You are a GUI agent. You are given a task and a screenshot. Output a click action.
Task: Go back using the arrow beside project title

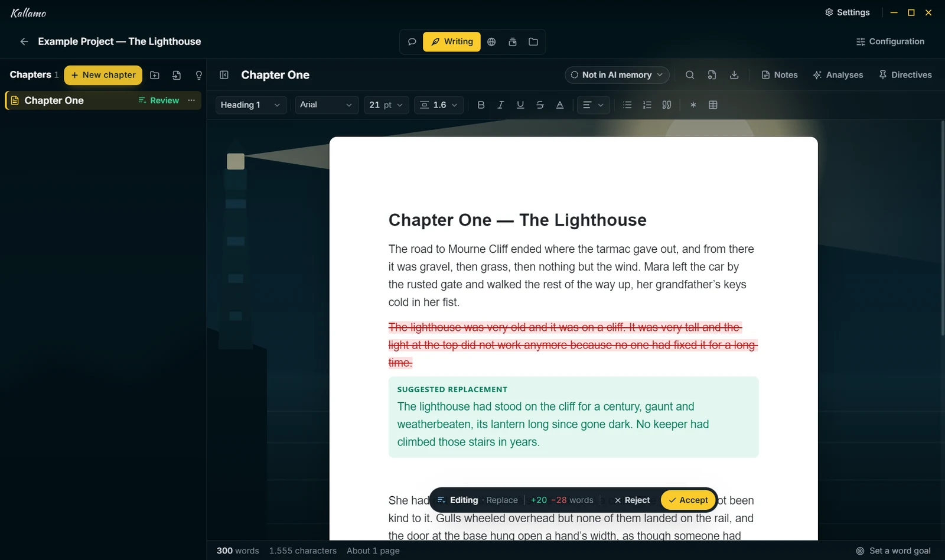[24, 41]
